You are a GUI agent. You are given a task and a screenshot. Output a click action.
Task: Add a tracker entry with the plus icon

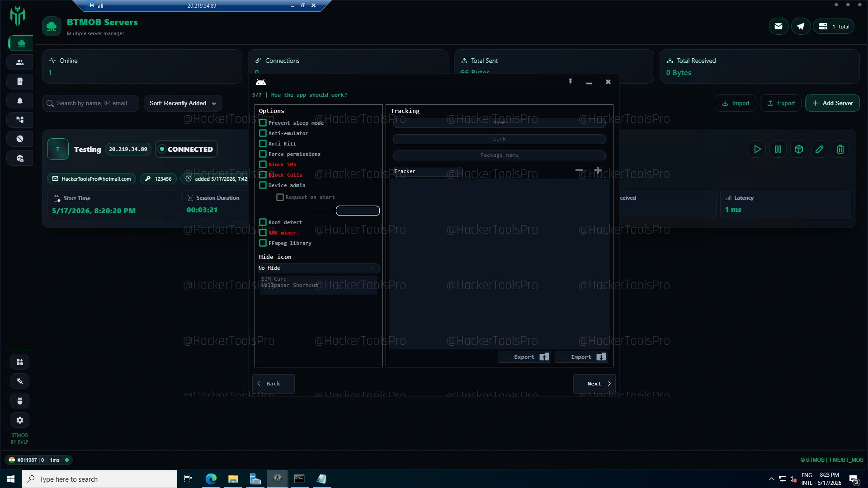click(598, 170)
